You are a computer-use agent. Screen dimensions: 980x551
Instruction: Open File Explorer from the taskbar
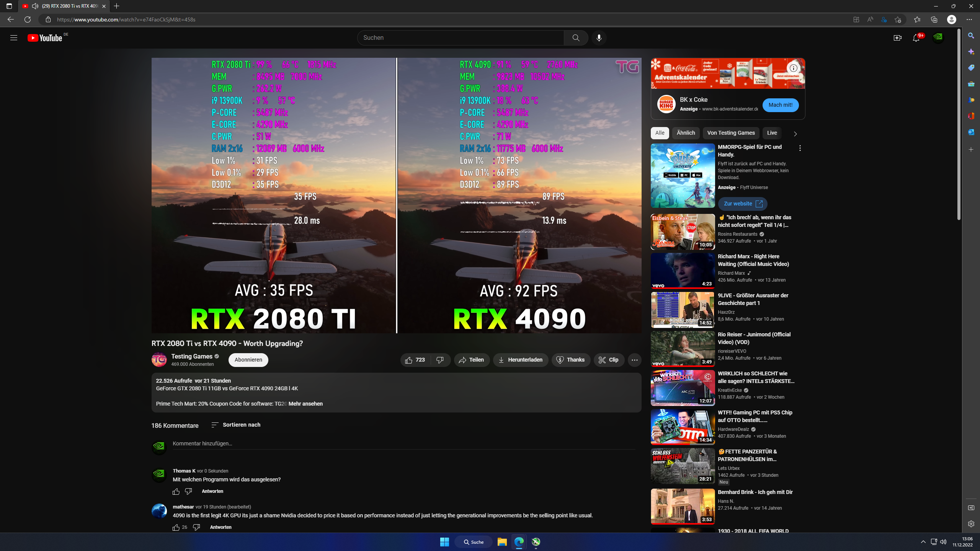(x=502, y=542)
